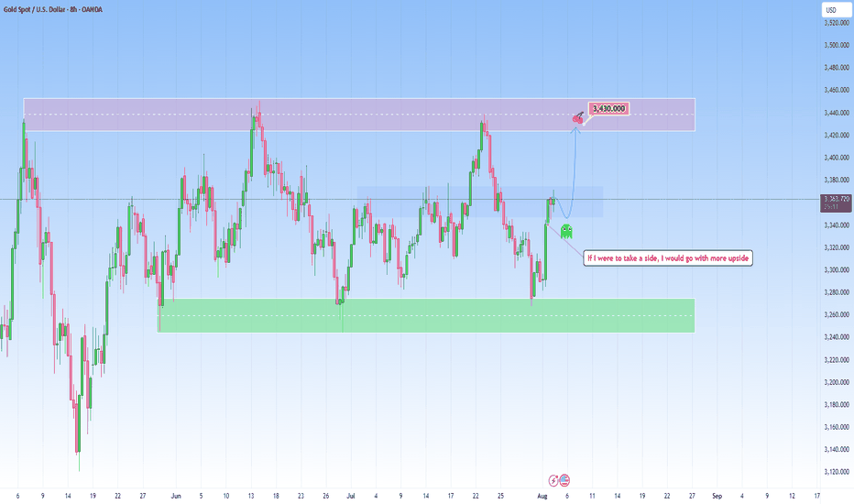This screenshot has width=854, height=504.
Task: Click the 3,460.000 price axis label
Action: (x=837, y=90)
